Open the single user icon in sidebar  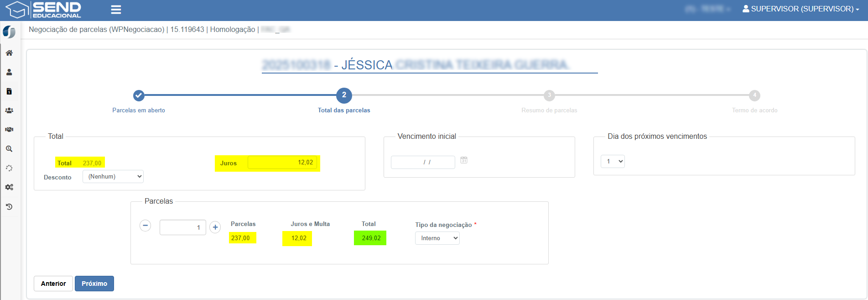tap(9, 72)
